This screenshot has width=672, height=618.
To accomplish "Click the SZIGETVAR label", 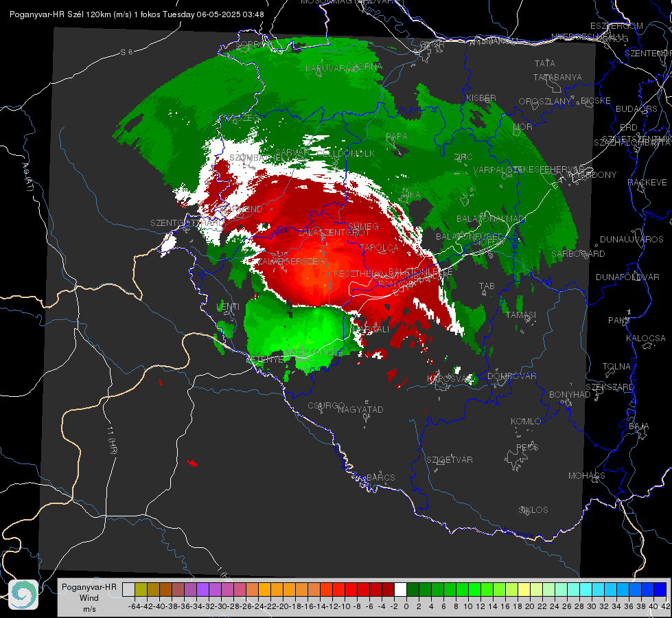I will coord(450,460).
